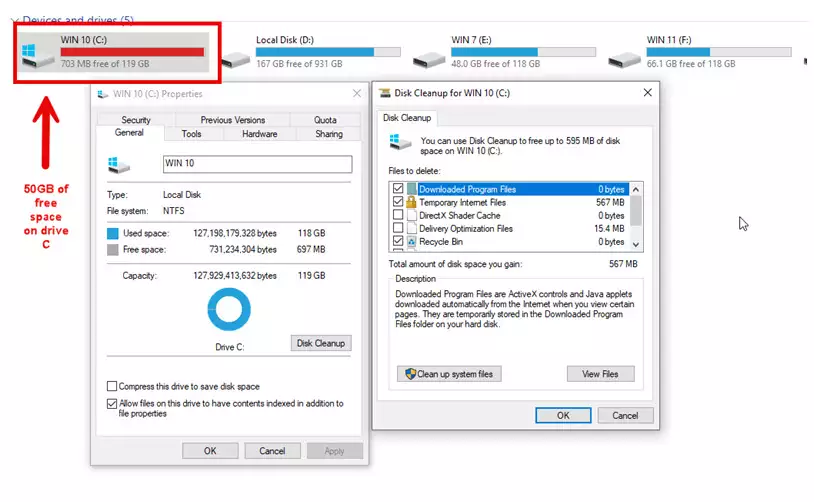Toggle the Recycle Bin checkbox
This screenshot has width=814, height=502.
point(398,241)
